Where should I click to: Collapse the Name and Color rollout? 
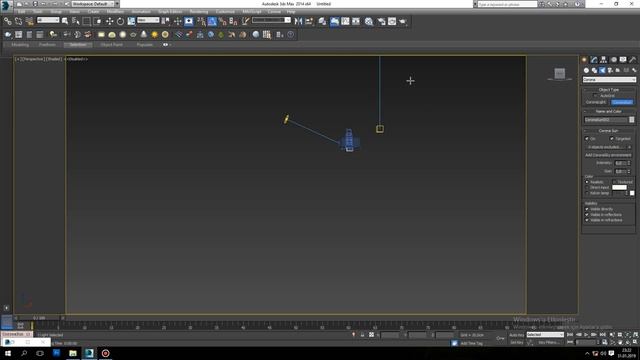pyautogui.click(x=609, y=111)
